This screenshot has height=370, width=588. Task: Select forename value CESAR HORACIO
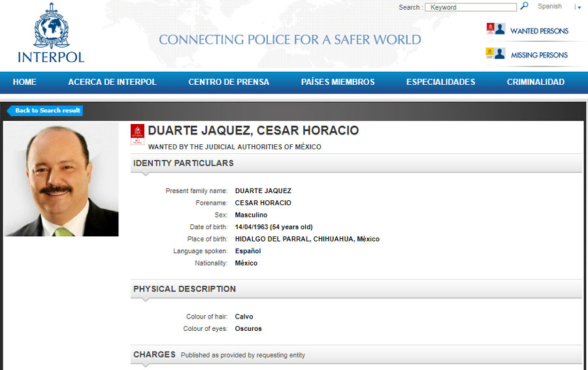tap(263, 202)
